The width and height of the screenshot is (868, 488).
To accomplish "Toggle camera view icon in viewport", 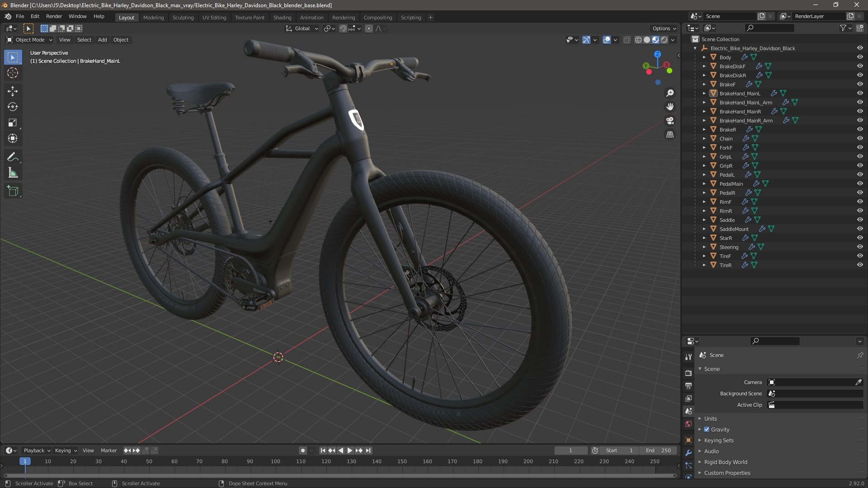I will (670, 121).
